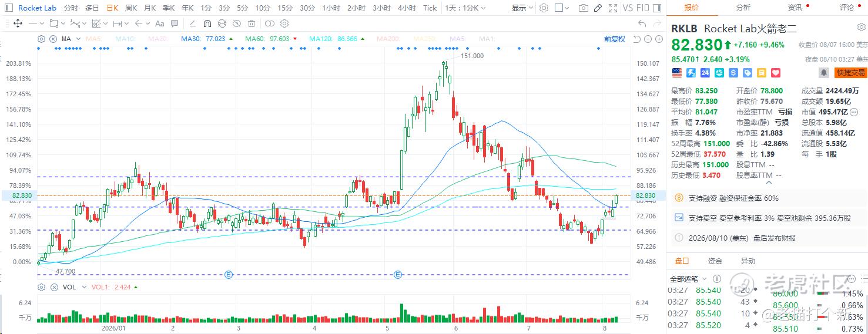Select the horizontal line drawing tool
Screen dimensions: 868x334
(x=32, y=23)
